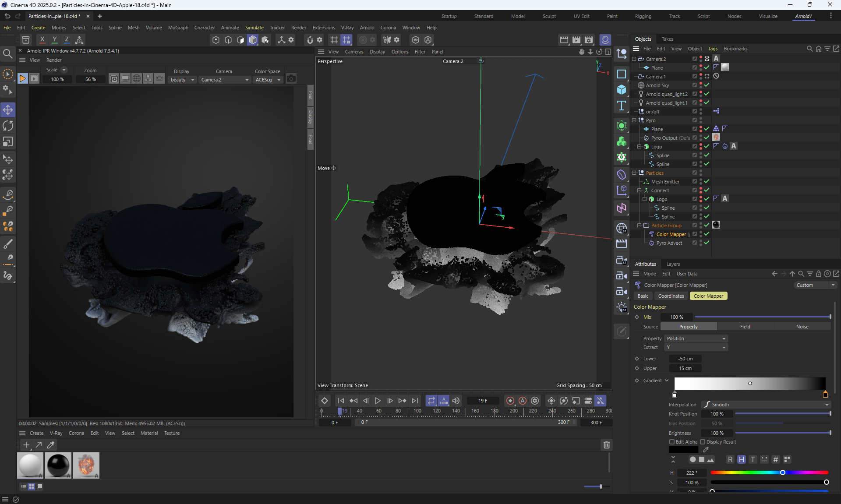The height and width of the screenshot is (504, 841).
Task: Click the Cube primitive icon
Action: (x=621, y=90)
